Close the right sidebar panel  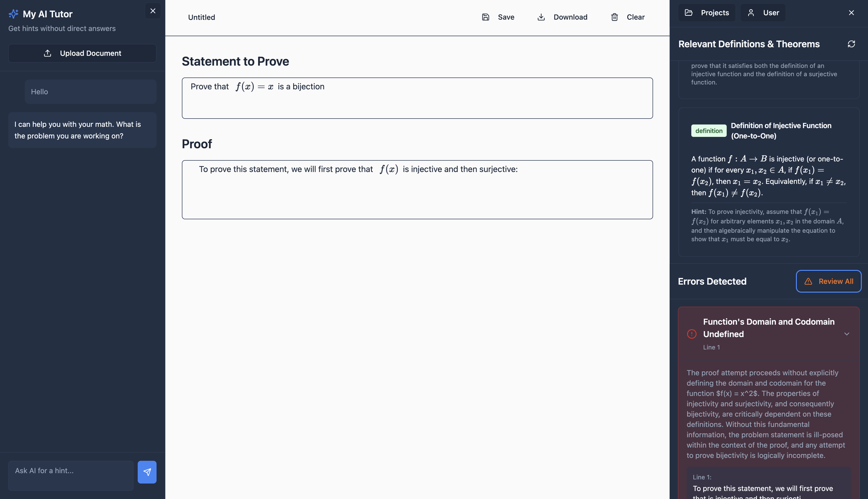click(851, 13)
